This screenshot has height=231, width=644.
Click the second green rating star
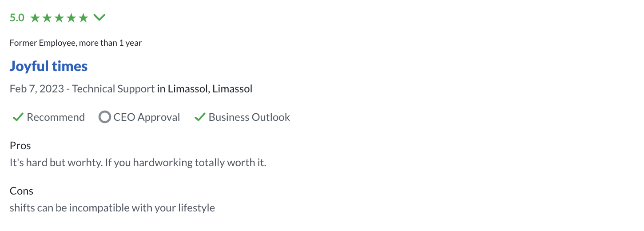tap(47, 18)
